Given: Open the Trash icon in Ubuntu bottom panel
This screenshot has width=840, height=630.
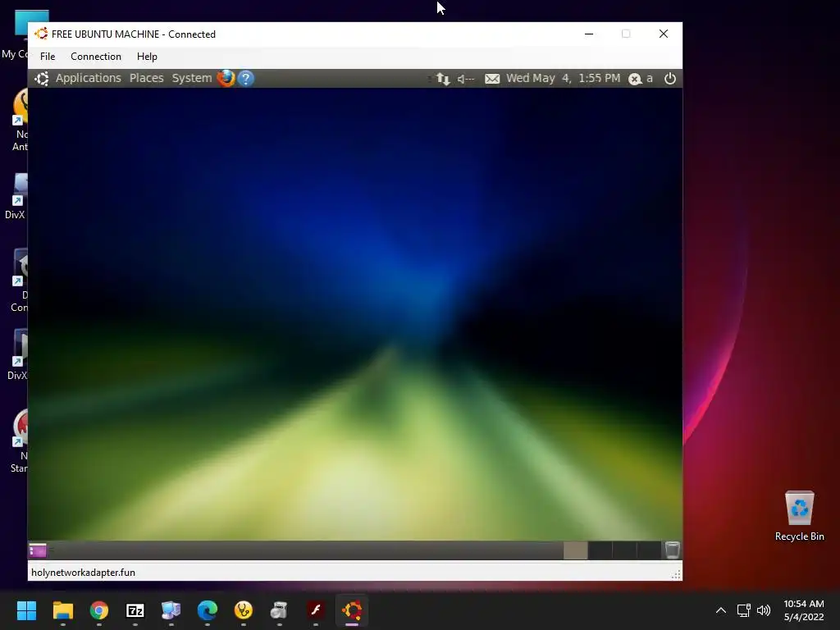Looking at the screenshot, I should click(673, 550).
